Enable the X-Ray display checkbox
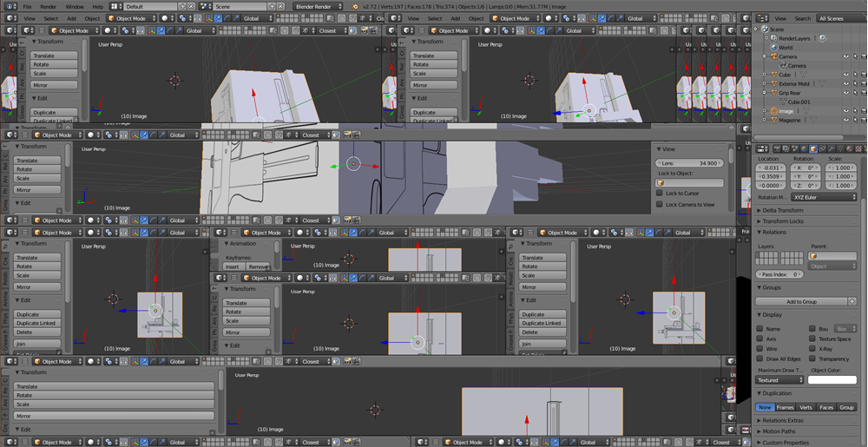Screen dimensions: 868x447 coord(812,349)
